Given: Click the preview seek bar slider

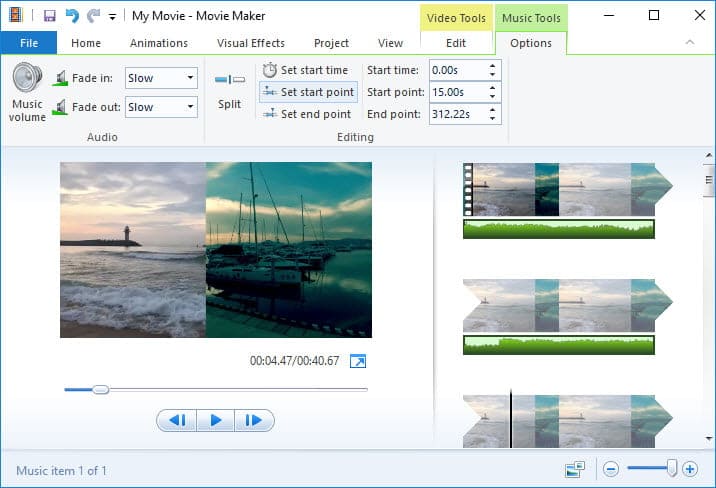Looking at the screenshot, I should [100, 389].
